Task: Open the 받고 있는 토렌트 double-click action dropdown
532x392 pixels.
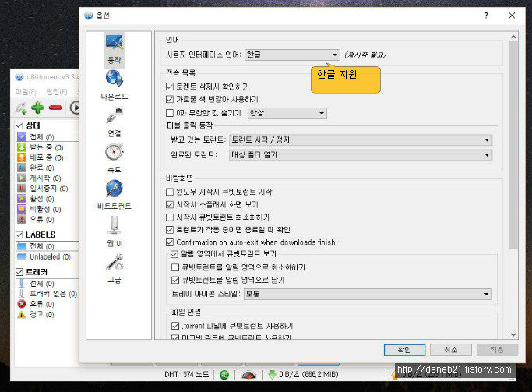Action: pyautogui.click(x=361, y=139)
